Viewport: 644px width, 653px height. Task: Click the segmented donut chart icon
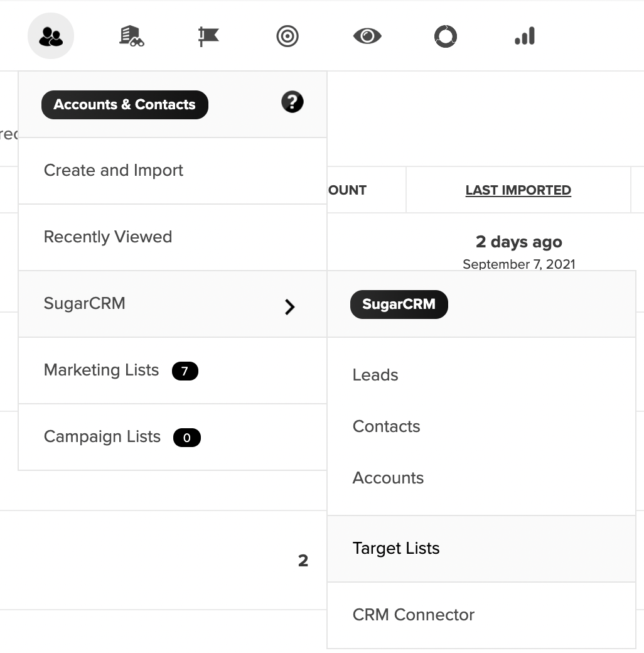(445, 36)
